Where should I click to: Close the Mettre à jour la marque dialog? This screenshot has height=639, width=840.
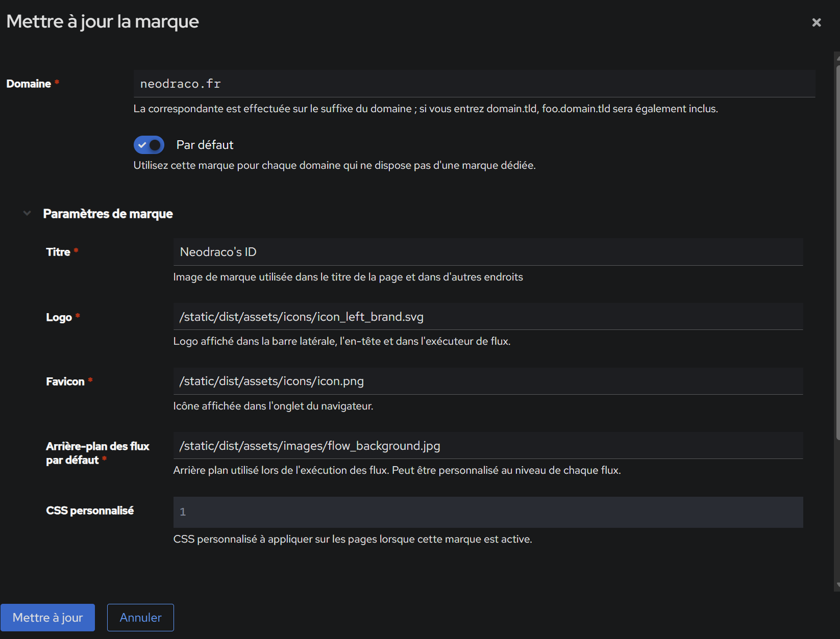(x=816, y=22)
